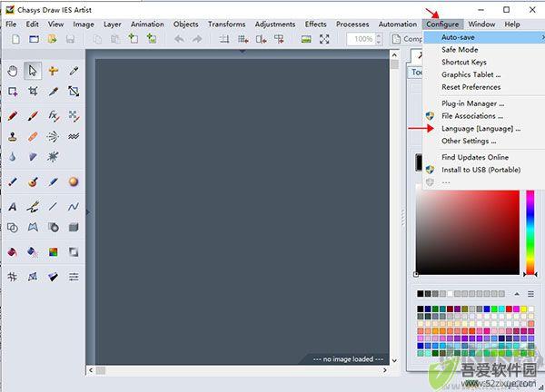Click the Redo arrow
545x392 pixels.
(x=197, y=39)
